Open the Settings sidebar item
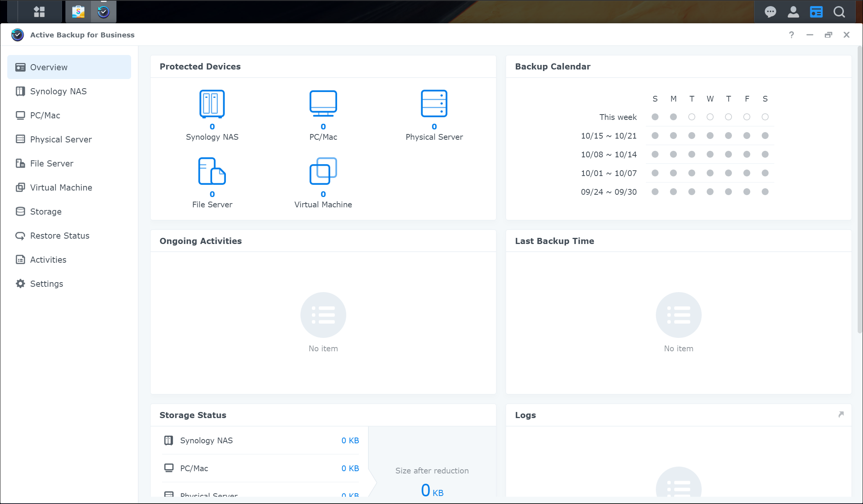Image resolution: width=863 pixels, height=504 pixels. (47, 284)
